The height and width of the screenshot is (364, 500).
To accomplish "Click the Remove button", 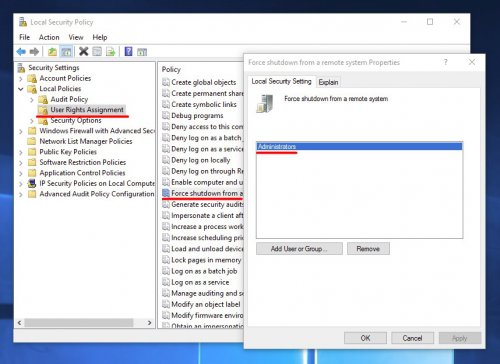I will tap(368, 249).
